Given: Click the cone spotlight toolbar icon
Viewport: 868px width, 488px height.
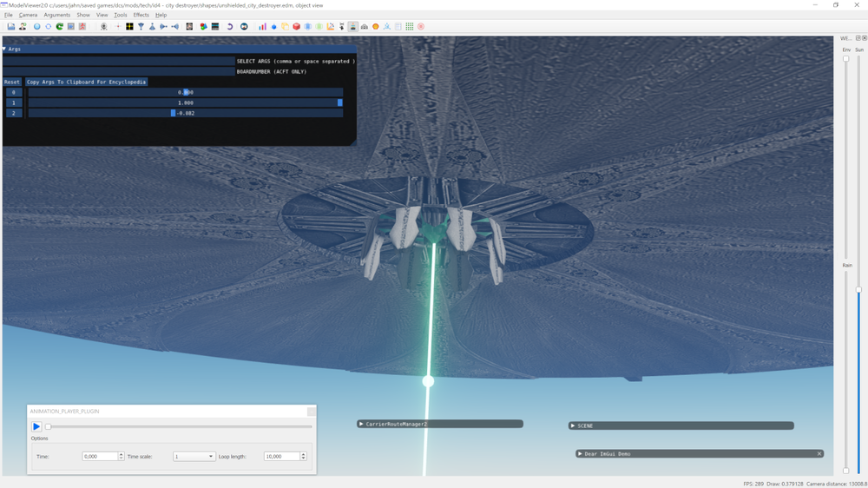Looking at the screenshot, I should tap(152, 27).
